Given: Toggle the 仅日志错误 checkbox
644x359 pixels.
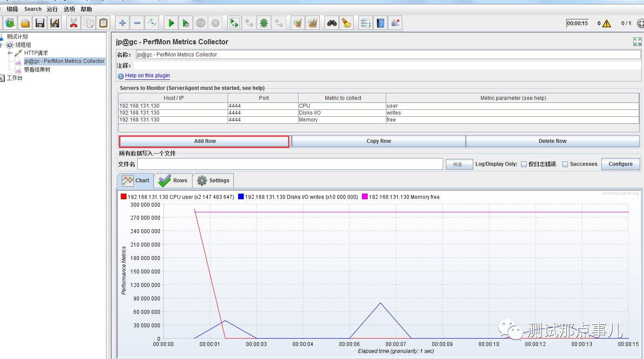Looking at the screenshot, I should (x=524, y=164).
